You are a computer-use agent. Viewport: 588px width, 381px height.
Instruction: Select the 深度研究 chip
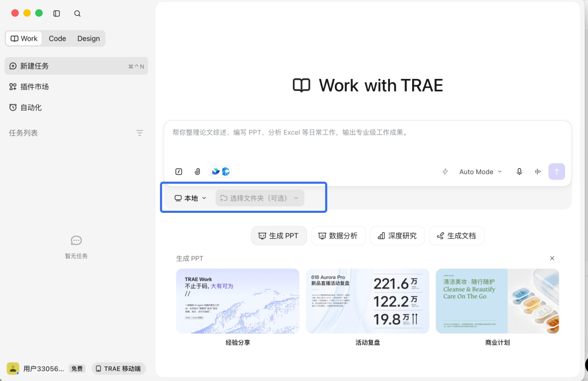coord(397,236)
